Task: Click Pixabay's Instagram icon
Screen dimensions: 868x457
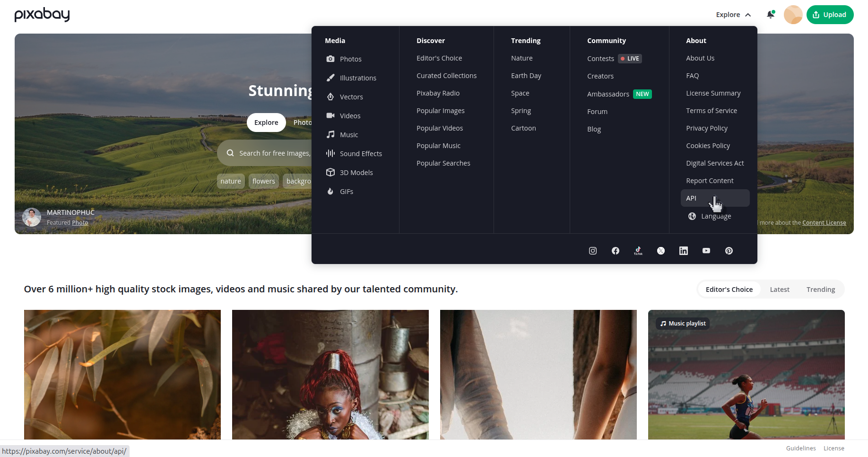Action: pyautogui.click(x=592, y=251)
